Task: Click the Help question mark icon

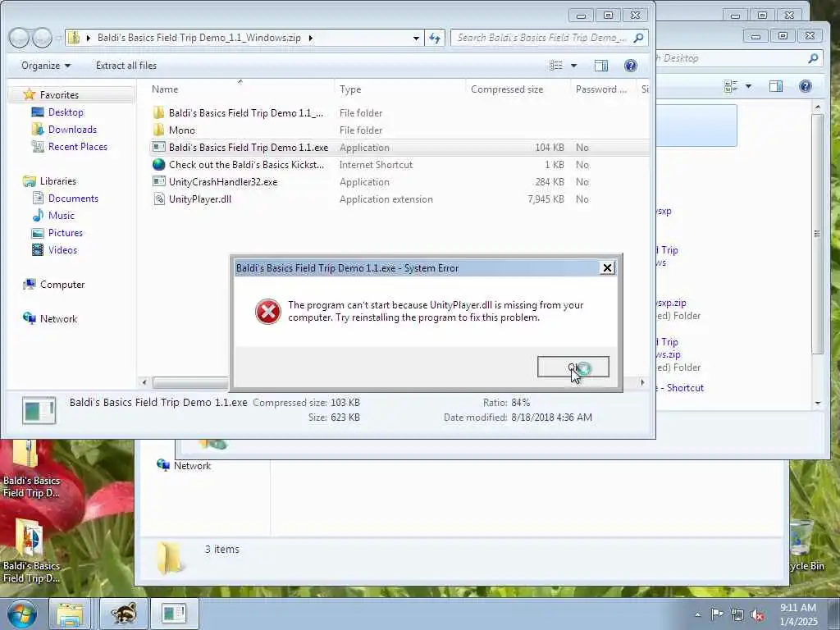Action: [631, 66]
